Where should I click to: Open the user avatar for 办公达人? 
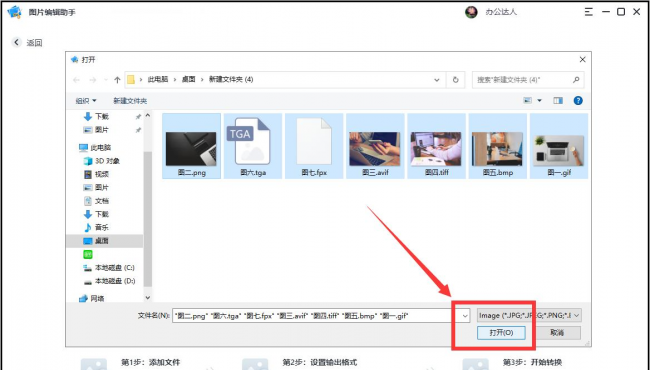(471, 12)
